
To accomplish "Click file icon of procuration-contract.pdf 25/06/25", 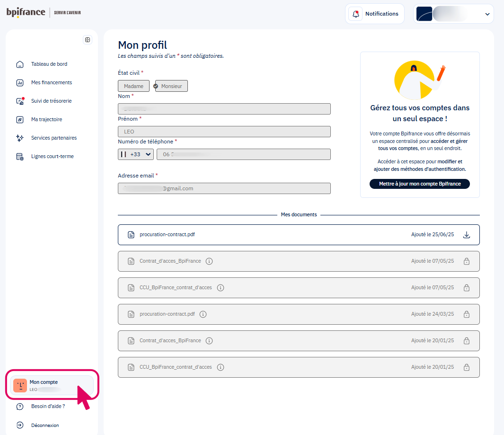I will click(x=131, y=235).
